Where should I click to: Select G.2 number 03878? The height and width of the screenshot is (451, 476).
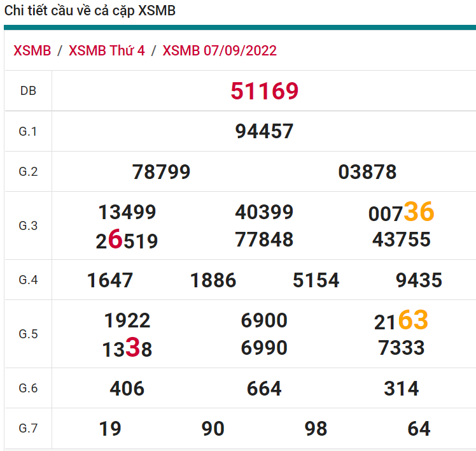(x=367, y=172)
